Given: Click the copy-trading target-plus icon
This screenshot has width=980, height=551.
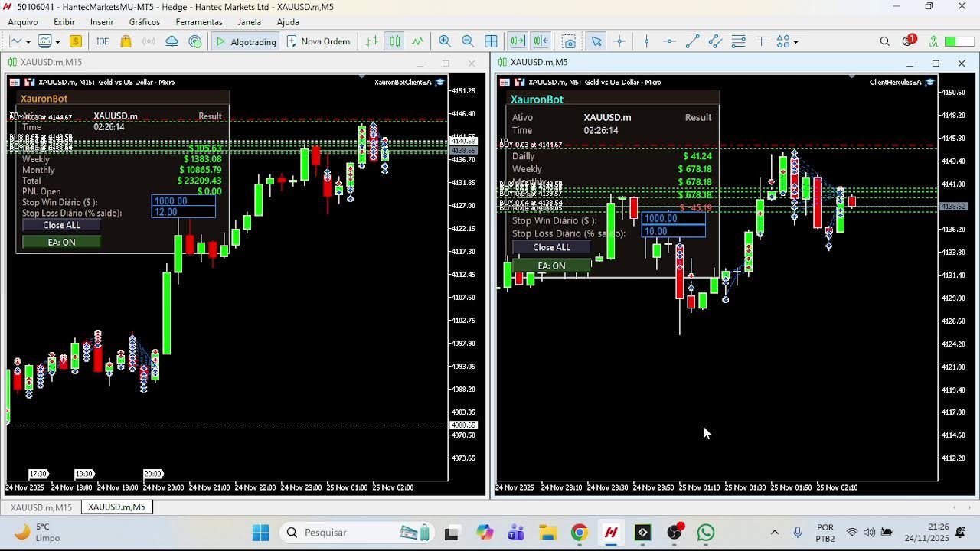Looking at the screenshot, I should pyautogui.click(x=195, y=41).
